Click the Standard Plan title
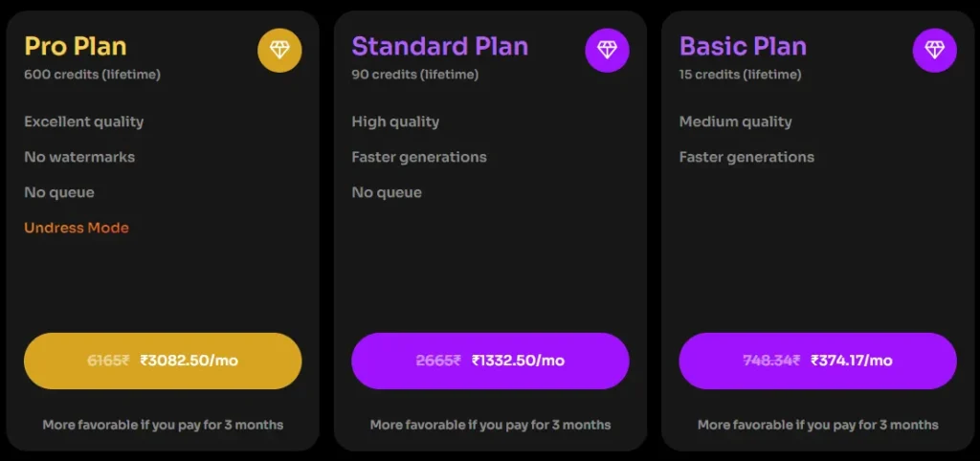The width and height of the screenshot is (980, 461). [439, 46]
